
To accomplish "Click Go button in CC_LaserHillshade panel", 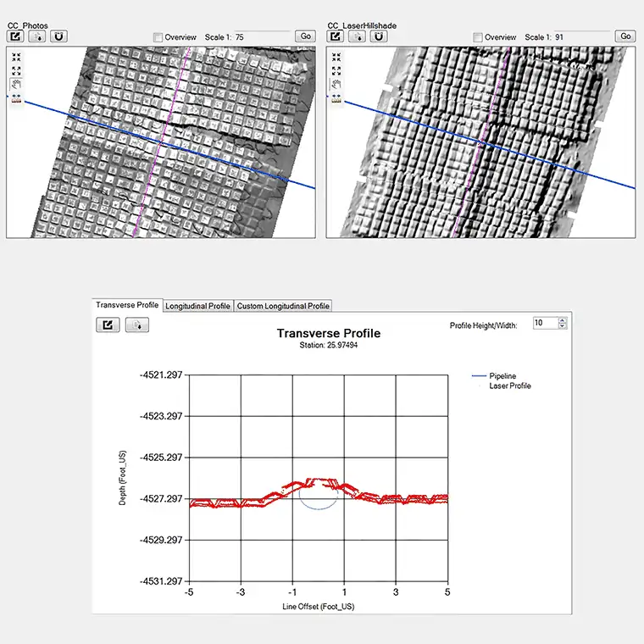I will coord(625,36).
